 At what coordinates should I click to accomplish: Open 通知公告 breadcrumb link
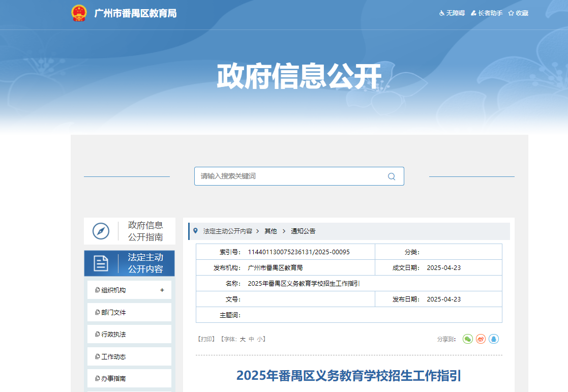point(303,231)
